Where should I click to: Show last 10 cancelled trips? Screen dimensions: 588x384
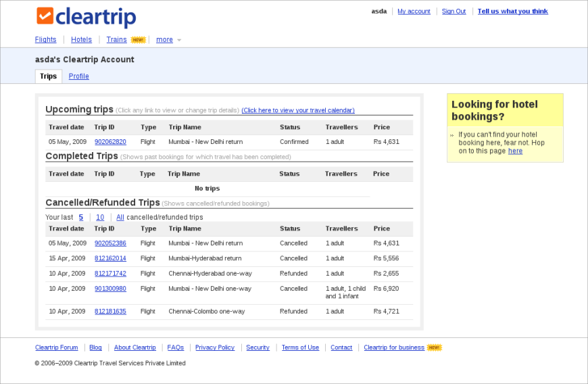click(x=100, y=217)
